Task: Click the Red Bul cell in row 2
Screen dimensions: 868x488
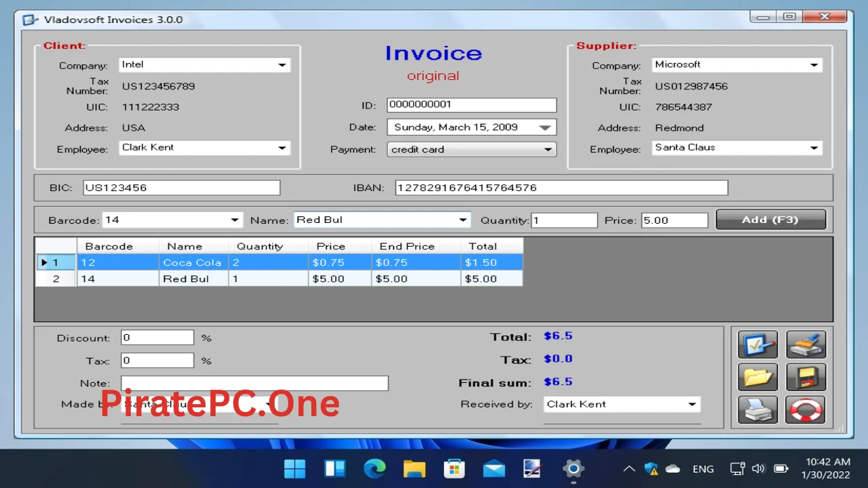Action: 193,279
